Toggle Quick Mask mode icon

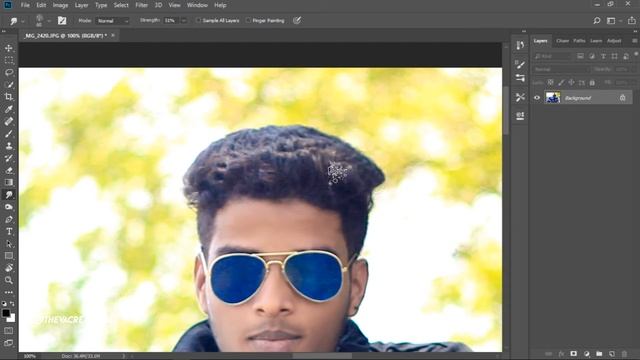pyautogui.click(x=9, y=331)
